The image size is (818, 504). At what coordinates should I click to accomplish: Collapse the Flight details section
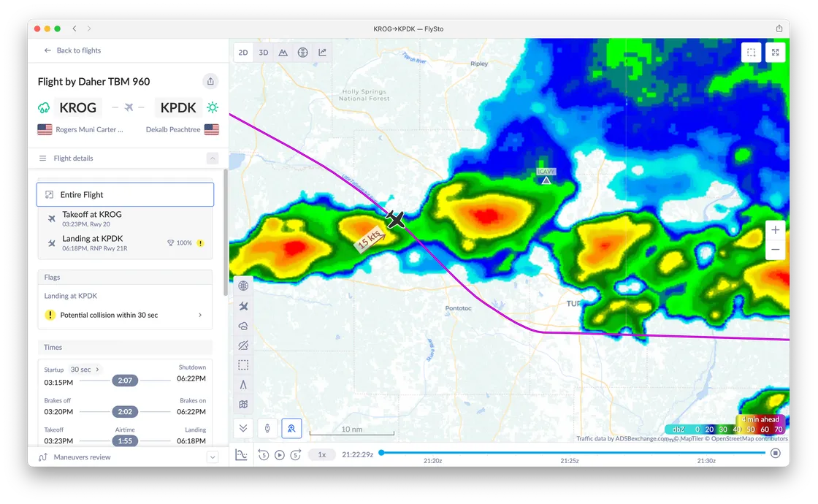(213, 158)
